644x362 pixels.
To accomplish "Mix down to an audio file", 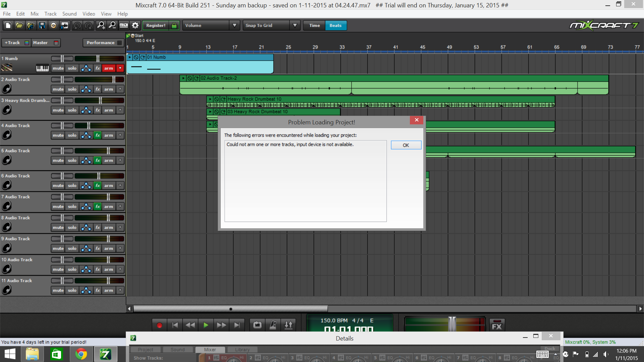I will click(65, 25).
